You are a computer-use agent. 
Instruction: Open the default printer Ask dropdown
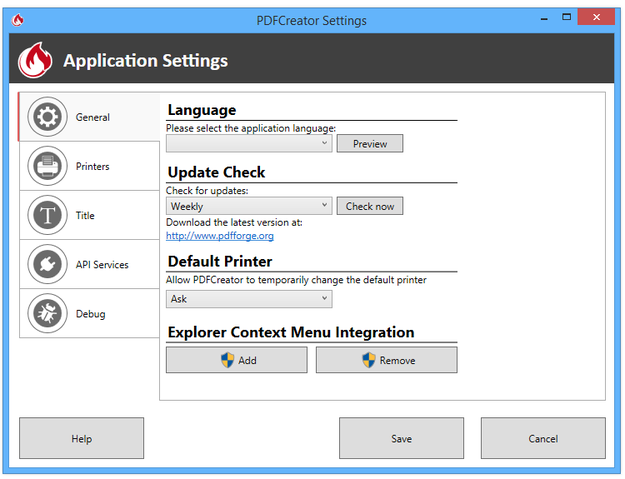[x=249, y=299]
